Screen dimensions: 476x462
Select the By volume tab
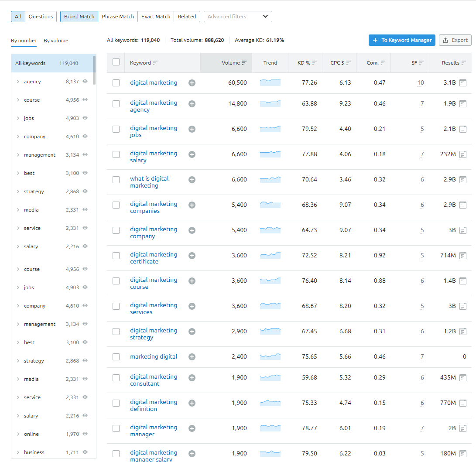pos(56,41)
